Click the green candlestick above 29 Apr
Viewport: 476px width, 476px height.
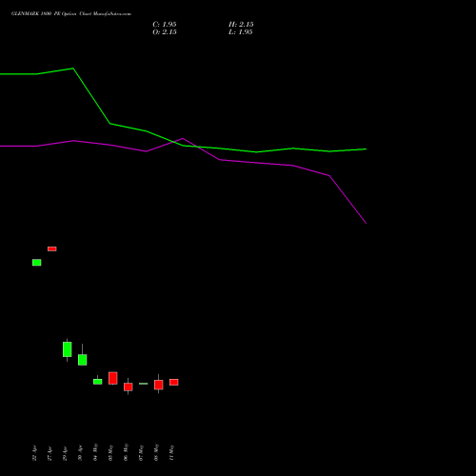pyautogui.click(x=68, y=349)
